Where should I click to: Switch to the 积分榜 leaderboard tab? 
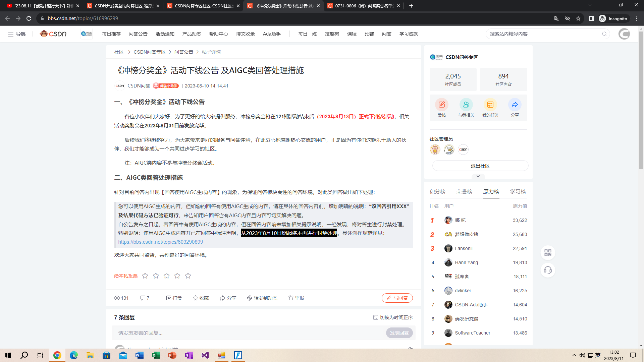(437, 191)
